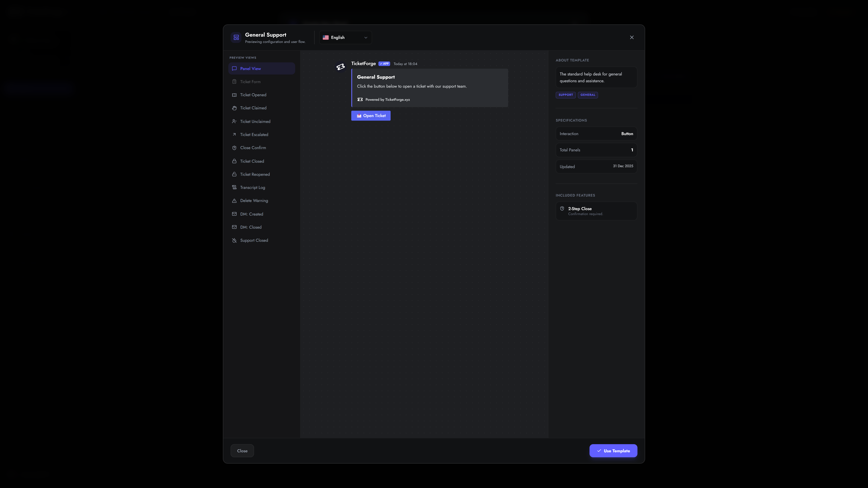Open Ticket Reopened view
This screenshot has height=488, width=868.
261,174
